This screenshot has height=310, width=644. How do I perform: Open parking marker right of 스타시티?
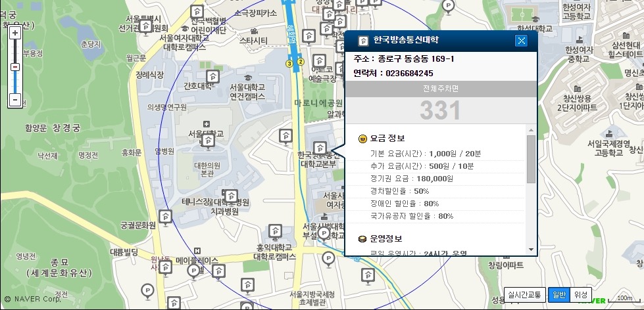(309, 36)
